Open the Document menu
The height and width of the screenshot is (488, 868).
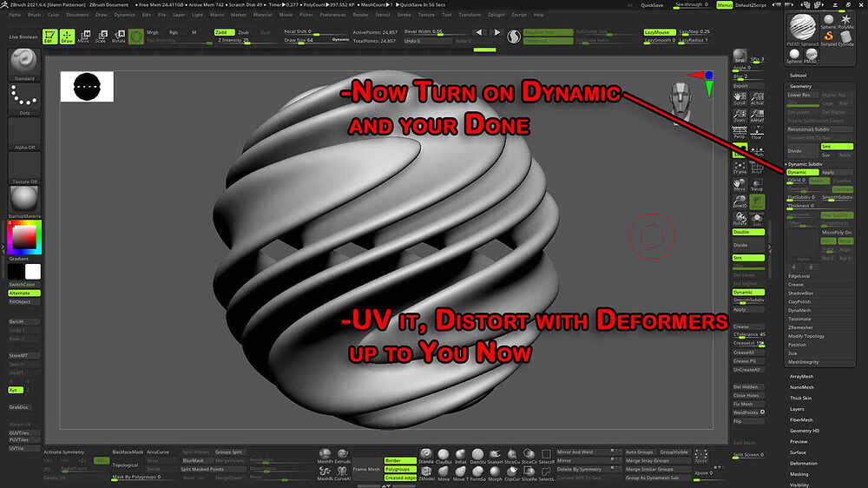pyautogui.click(x=77, y=15)
